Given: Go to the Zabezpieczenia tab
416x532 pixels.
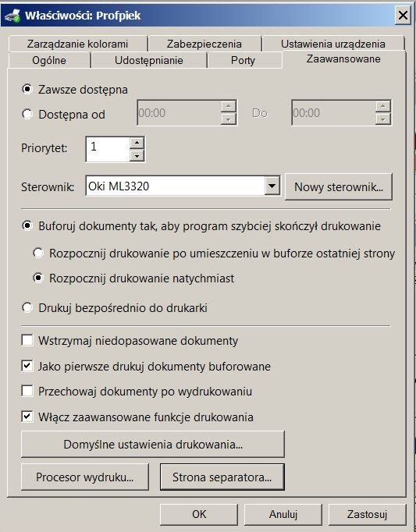Looking at the screenshot, I should click(204, 44).
